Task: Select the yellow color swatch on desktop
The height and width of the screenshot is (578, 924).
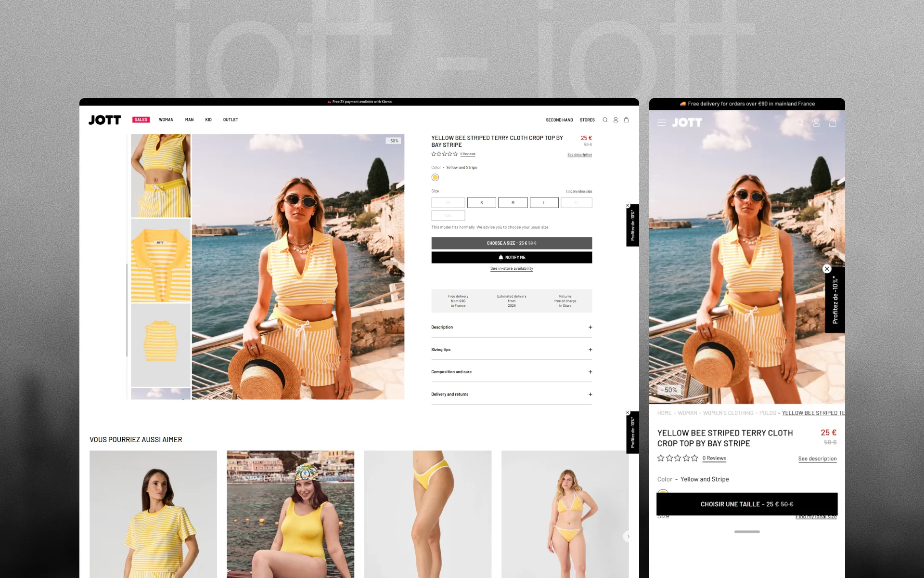Action: coord(435,177)
